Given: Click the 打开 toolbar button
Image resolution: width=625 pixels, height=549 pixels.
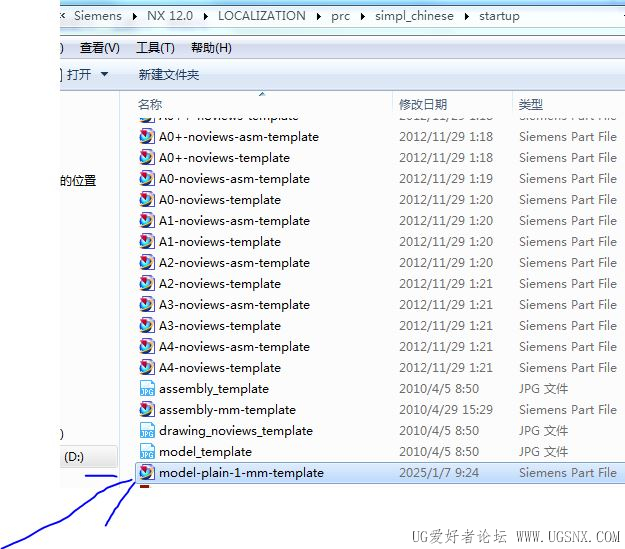Looking at the screenshot, I should [x=79, y=75].
